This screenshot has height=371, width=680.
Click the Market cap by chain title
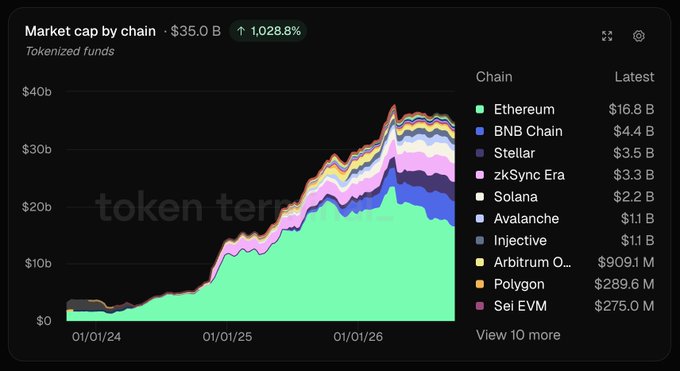click(90, 31)
